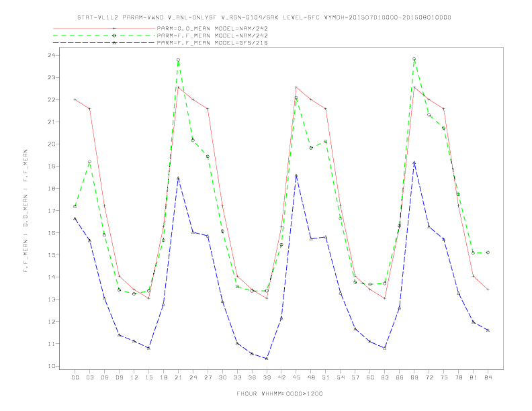532x411 pixels.
Task: Click red plus data point at hour 00
Action: click(75, 99)
